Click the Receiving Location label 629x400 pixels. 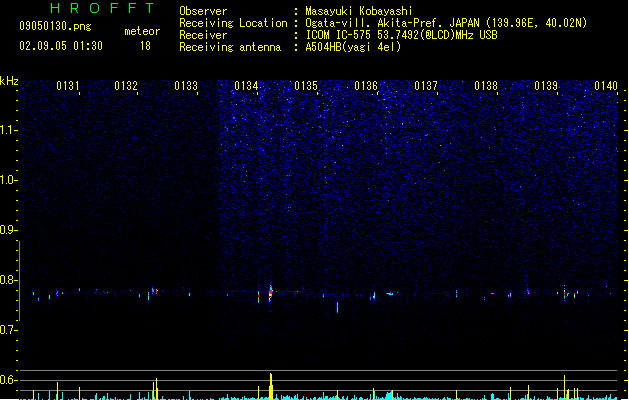pyautogui.click(x=233, y=23)
